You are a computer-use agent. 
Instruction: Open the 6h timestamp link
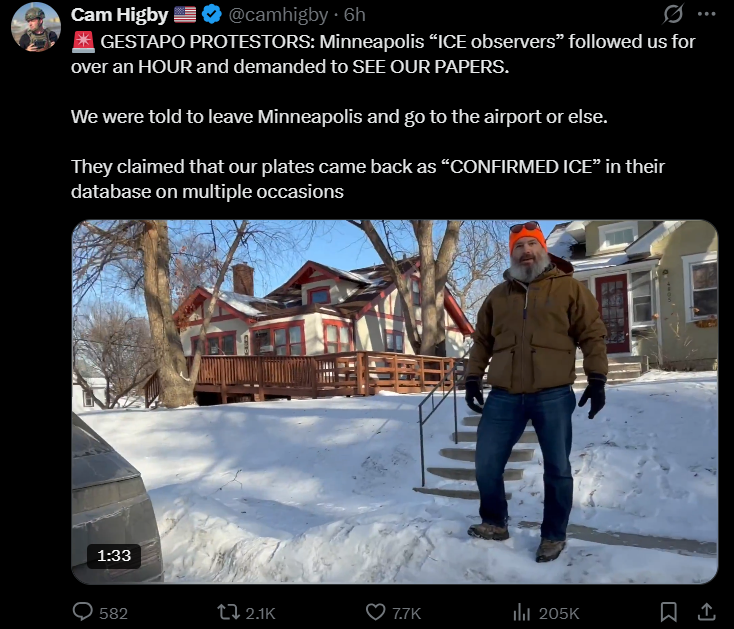pyautogui.click(x=354, y=15)
